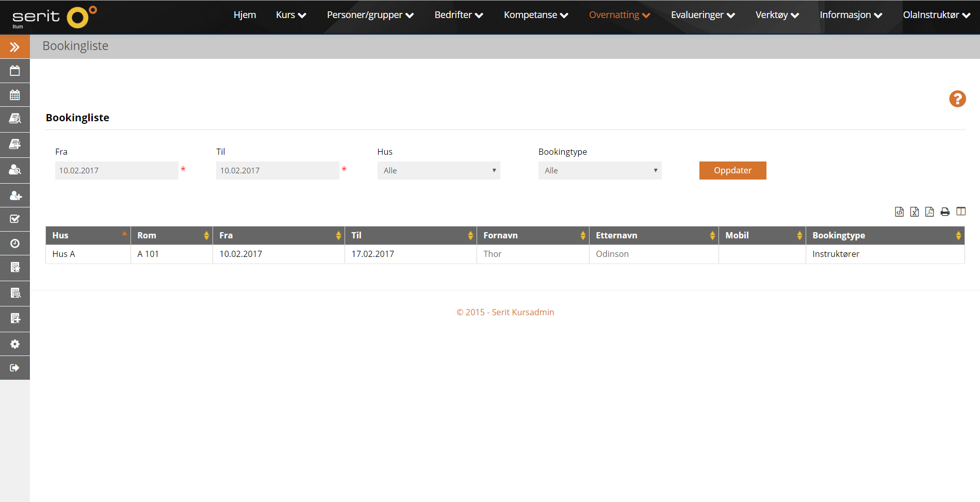
Task: Click the log out sidebar icon
Action: click(x=15, y=368)
